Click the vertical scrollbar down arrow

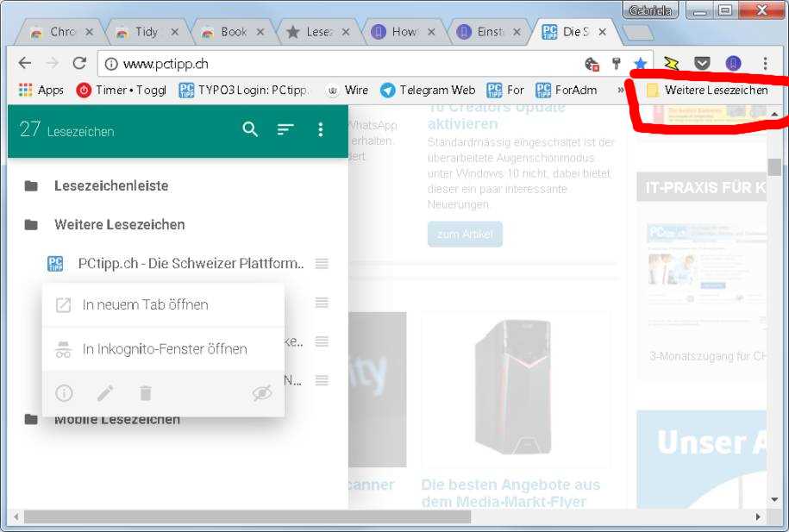tap(774, 500)
